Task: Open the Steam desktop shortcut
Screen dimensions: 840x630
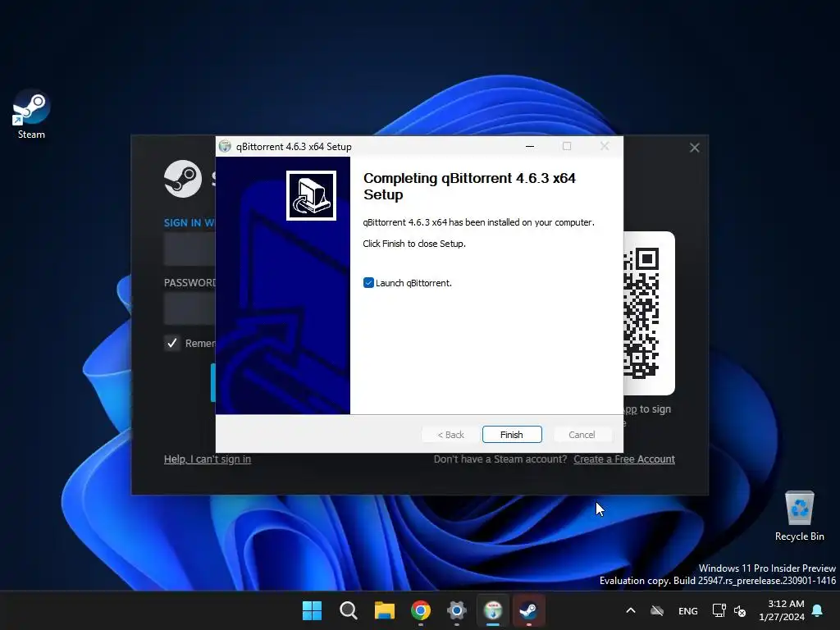Action: point(31,115)
